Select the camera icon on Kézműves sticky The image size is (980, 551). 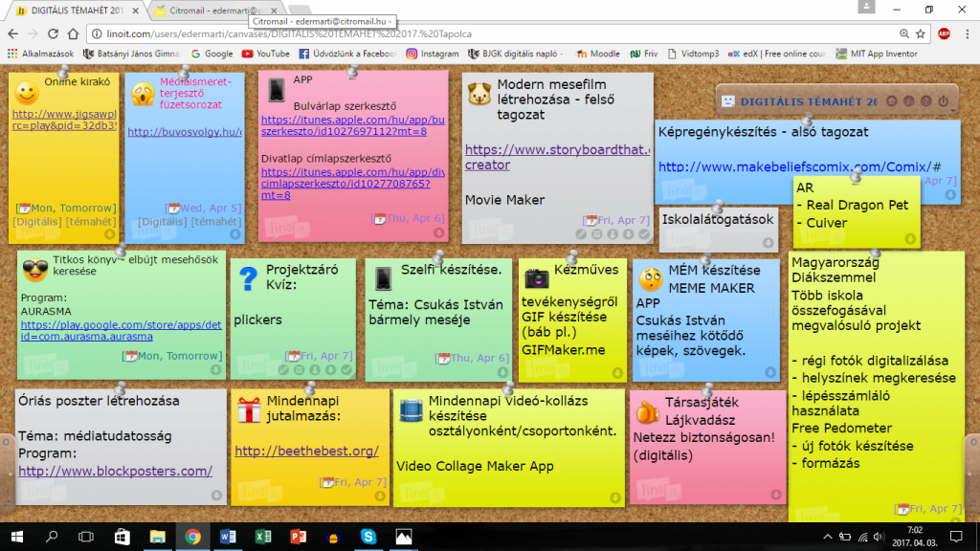coord(536,278)
